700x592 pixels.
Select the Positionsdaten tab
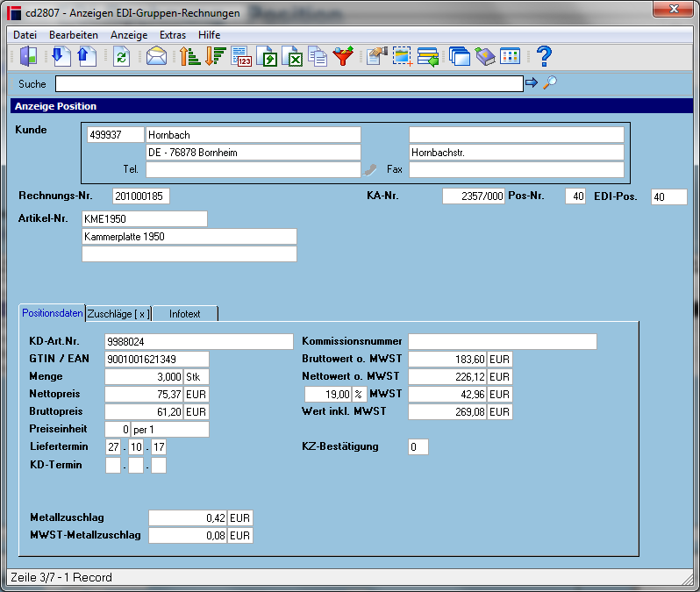tap(53, 313)
